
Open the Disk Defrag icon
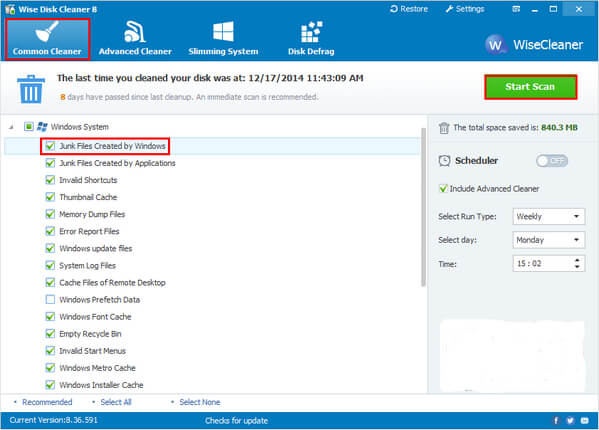coord(311,32)
